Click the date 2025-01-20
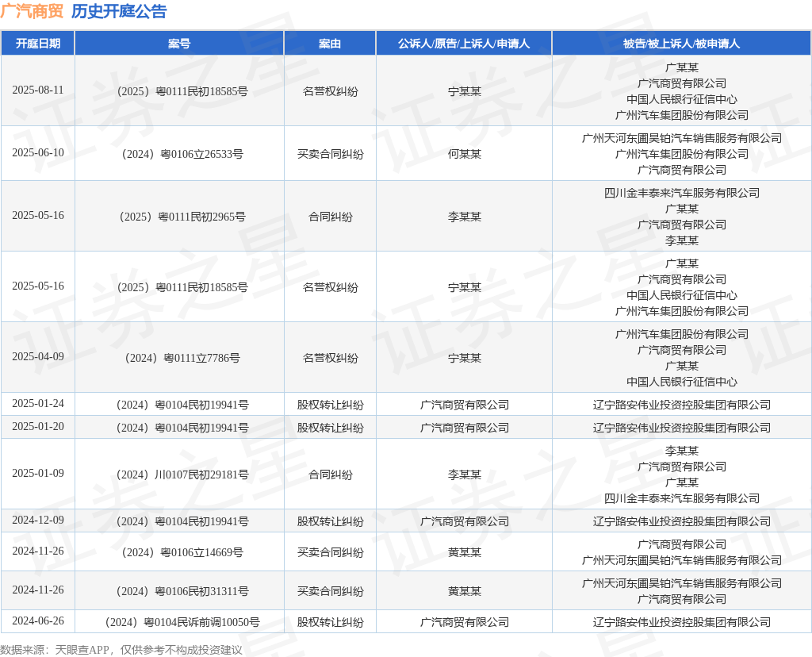Viewport: 812px width, 657px height. click(x=38, y=426)
